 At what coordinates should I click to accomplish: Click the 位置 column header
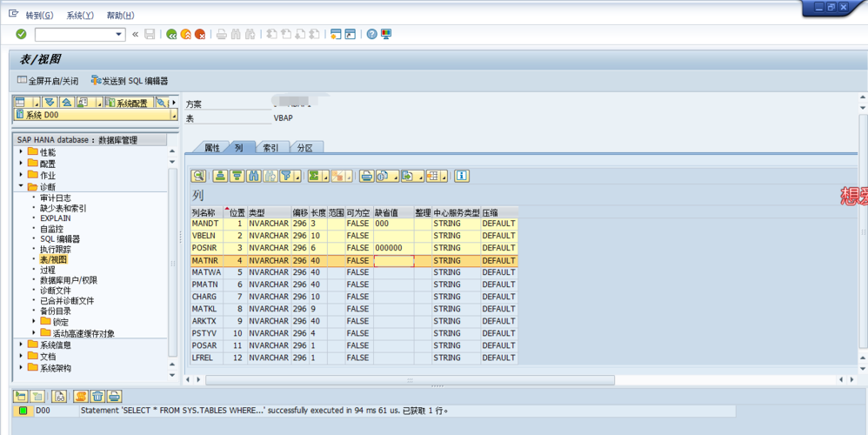tap(236, 212)
